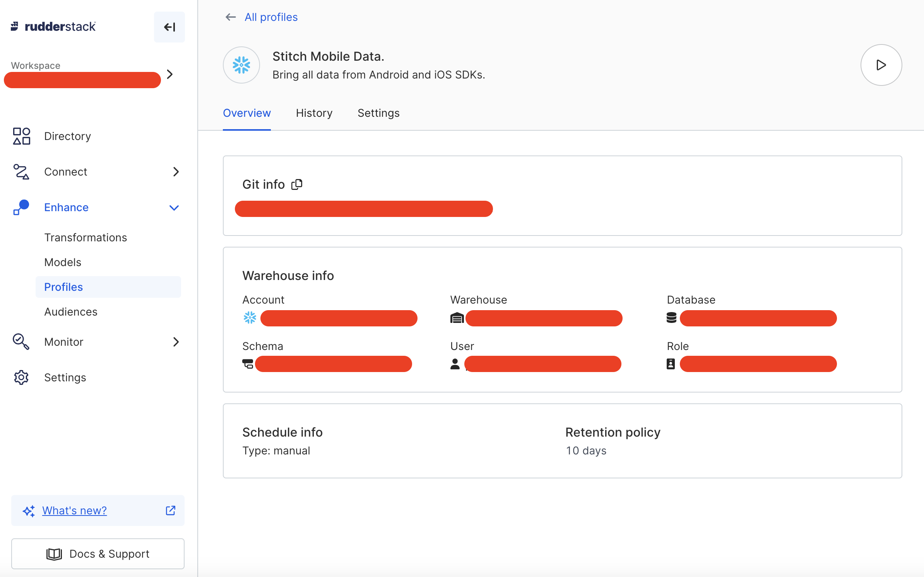Image resolution: width=924 pixels, height=577 pixels.
Task: Click the sparkle icon beside What's new
Action: [x=29, y=511]
